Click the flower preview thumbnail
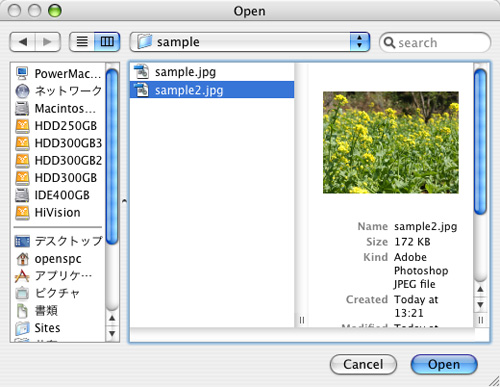 click(x=391, y=142)
